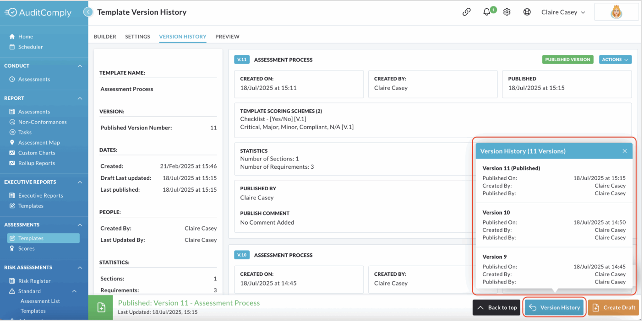Open the Claire Casey user dropdown
This screenshot has height=322, width=644.
[563, 12]
